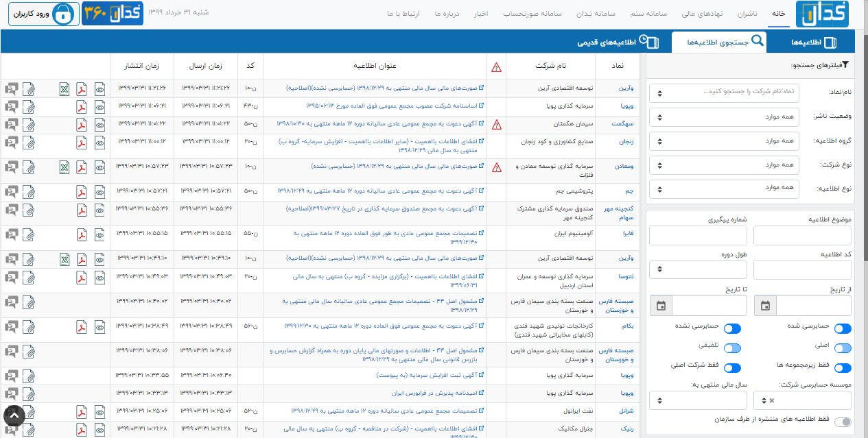Click the موضوع اطلاعیه input field
Screen dimensions: 868x438
(802, 235)
